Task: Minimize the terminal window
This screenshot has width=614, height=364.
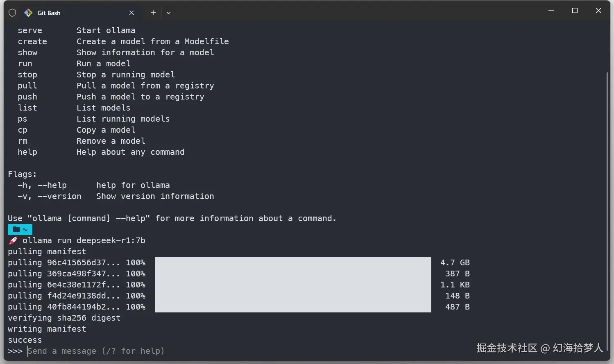Action: tap(551, 11)
